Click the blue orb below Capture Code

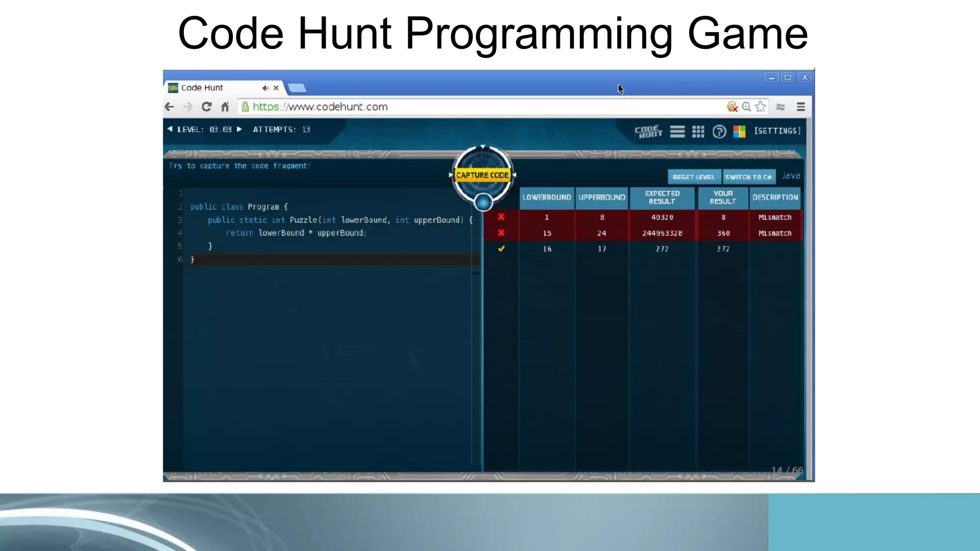click(483, 202)
